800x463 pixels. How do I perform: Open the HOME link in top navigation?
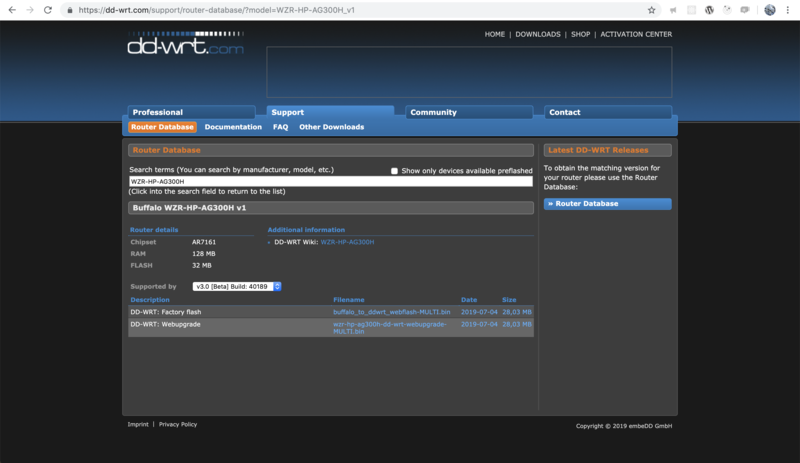(494, 34)
